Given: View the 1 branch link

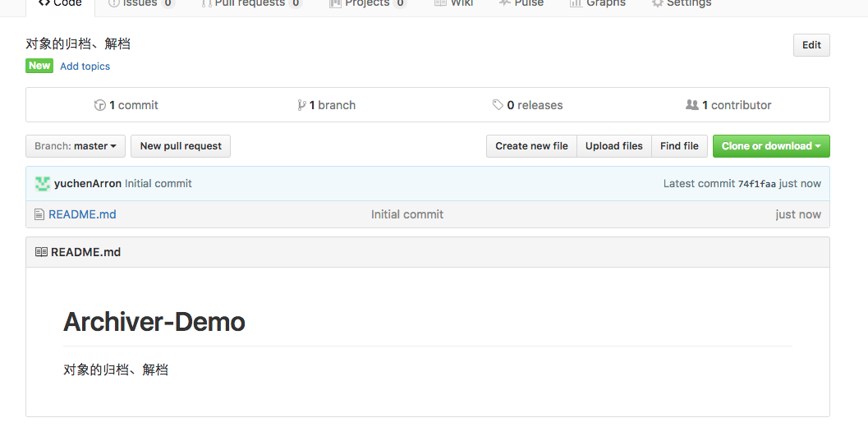Looking at the screenshot, I should pyautogui.click(x=332, y=104).
